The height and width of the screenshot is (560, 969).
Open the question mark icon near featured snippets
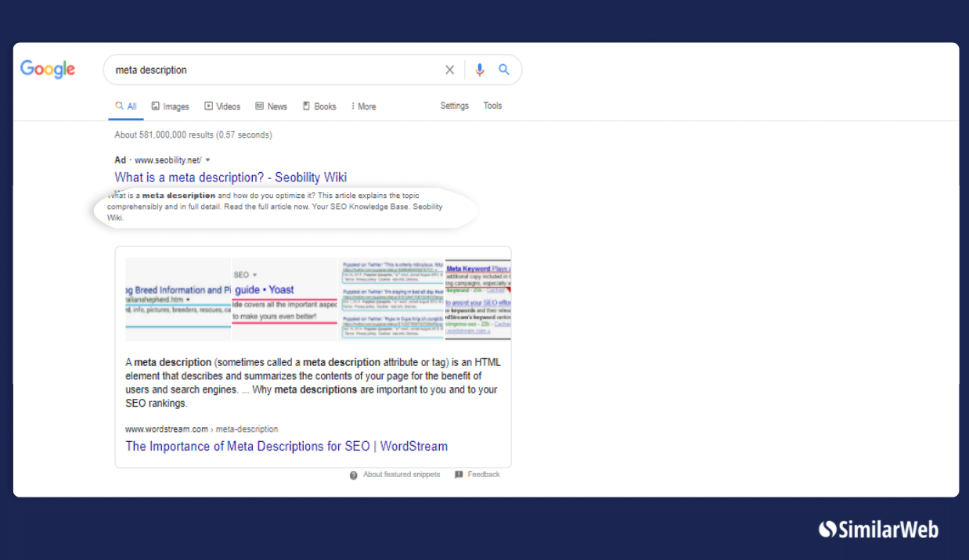[x=354, y=474]
